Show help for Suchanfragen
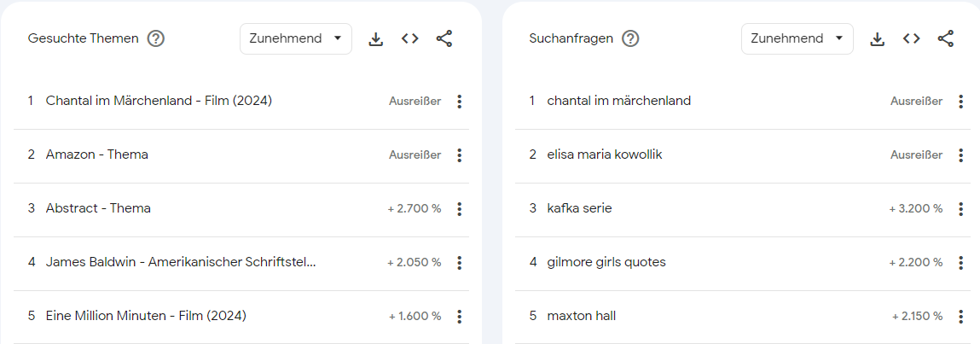Image resolution: width=980 pixels, height=344 pixels. (630, 38)
